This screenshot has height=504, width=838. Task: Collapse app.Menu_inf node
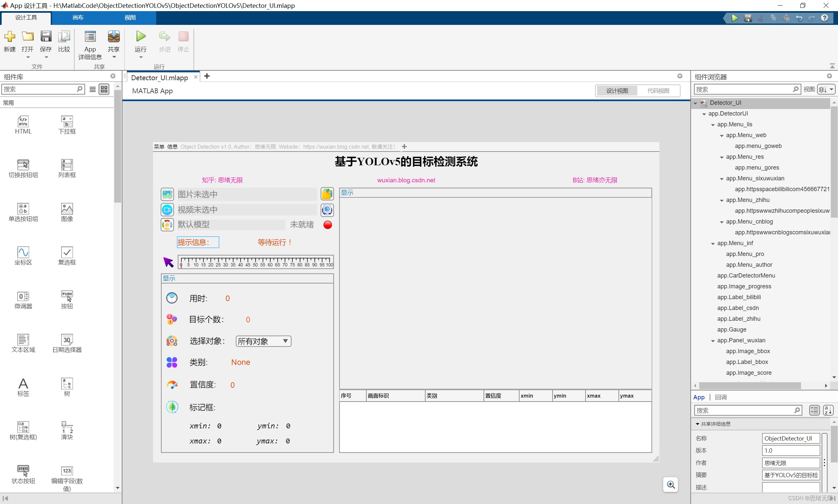713,243
